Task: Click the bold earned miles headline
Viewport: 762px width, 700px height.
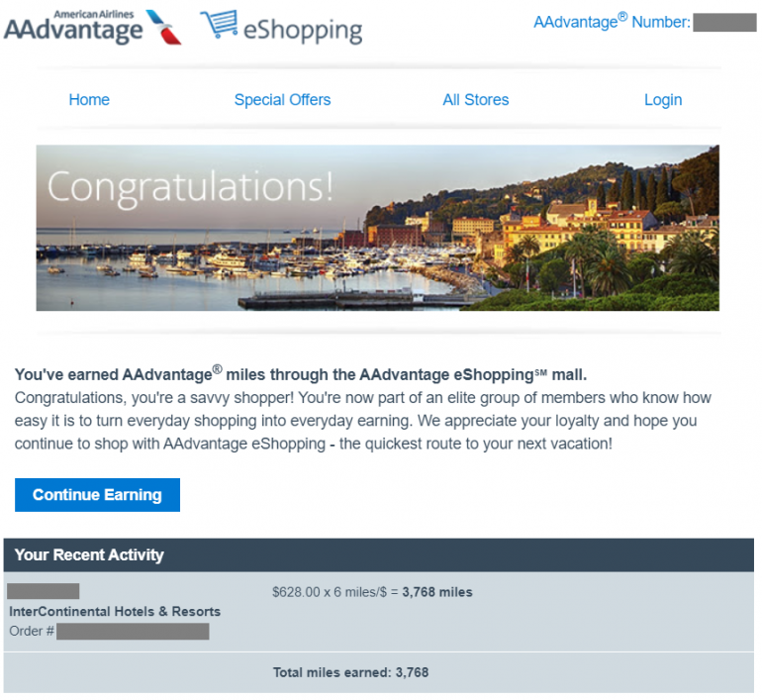Action: (x=301, y=374)
